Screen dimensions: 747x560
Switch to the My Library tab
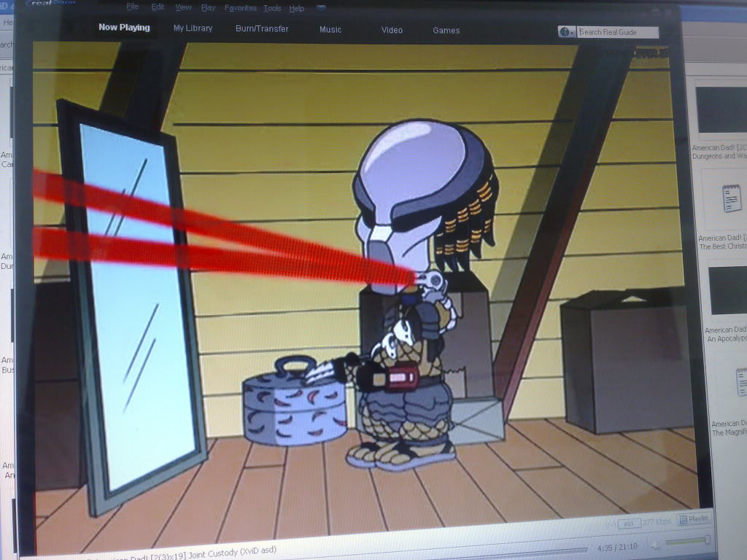pyautogui.click(x=193, y=28)
